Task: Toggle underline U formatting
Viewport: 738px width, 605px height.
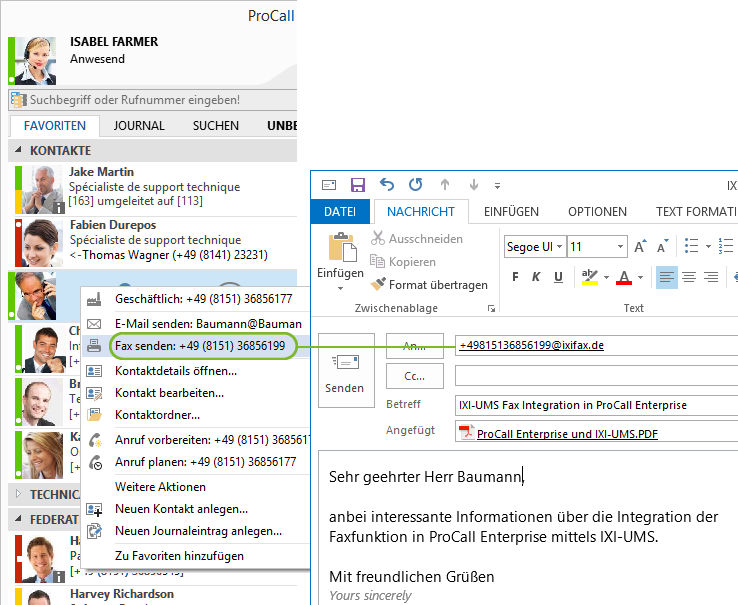Action: [558, 277]
